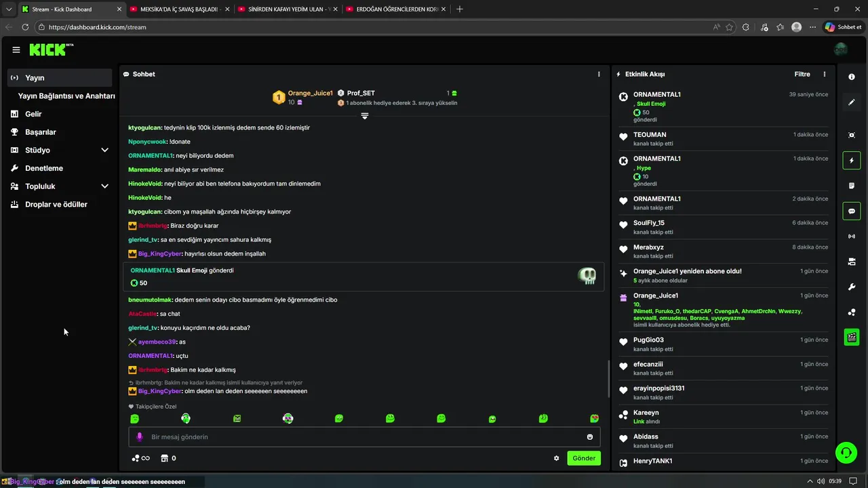Open the Etkinlik Akışı three-dot menu
This screenshot has height=488, width=868.
coord(825,74)
